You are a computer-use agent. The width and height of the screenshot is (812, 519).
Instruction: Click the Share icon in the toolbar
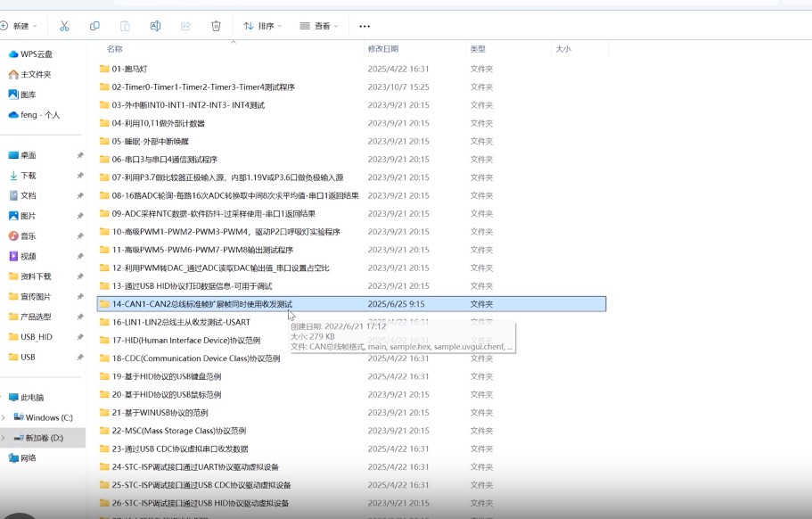point(185,26)
